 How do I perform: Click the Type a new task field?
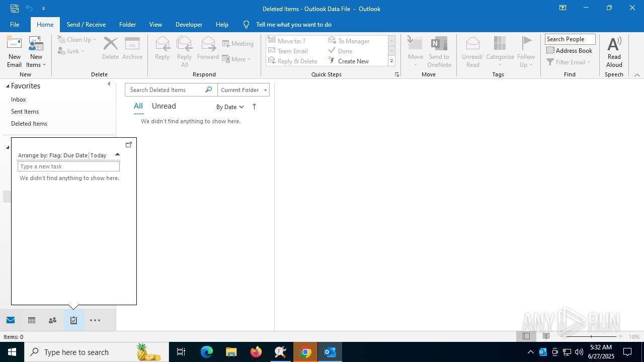[x=68, y=166]
